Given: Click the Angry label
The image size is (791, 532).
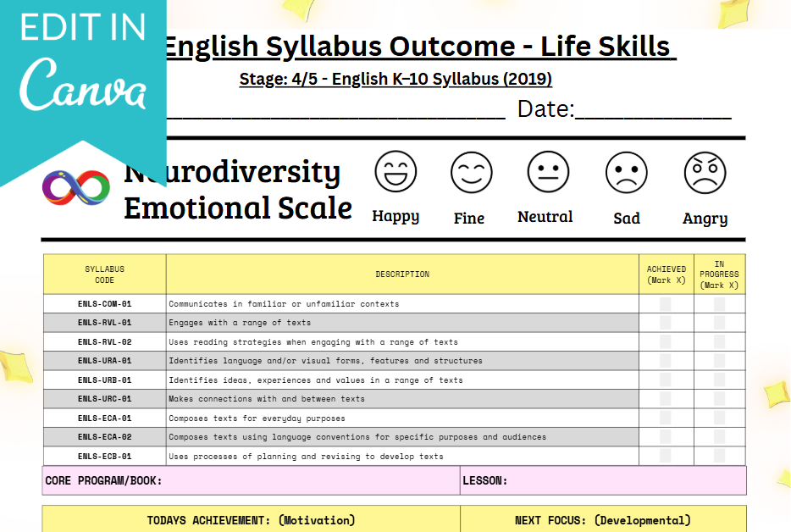Looking at the screenshot, I should coord(705,219).
